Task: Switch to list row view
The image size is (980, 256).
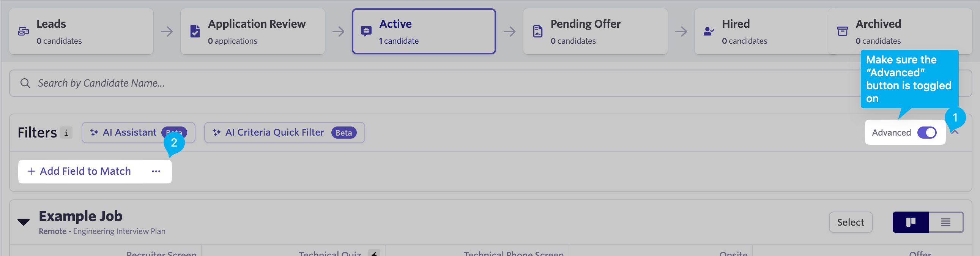Action: (946, 222)
